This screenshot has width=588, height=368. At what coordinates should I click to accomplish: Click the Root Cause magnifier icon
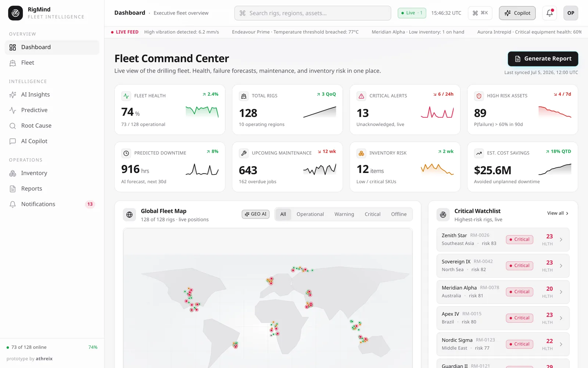click(12, 125)
